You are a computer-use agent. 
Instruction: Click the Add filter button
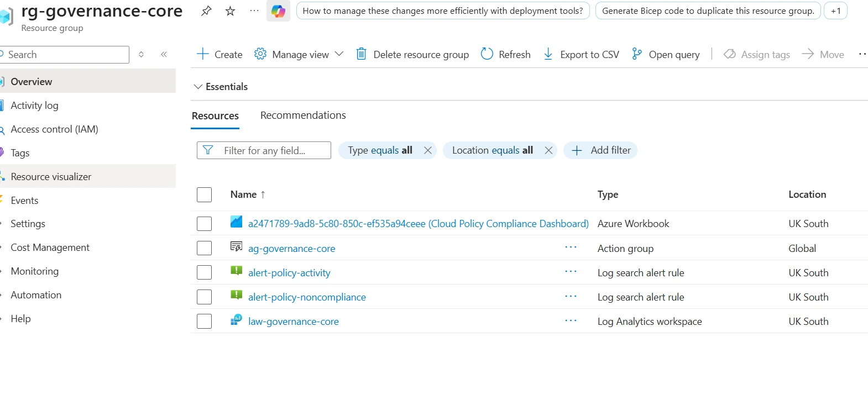tap(600, 150)
